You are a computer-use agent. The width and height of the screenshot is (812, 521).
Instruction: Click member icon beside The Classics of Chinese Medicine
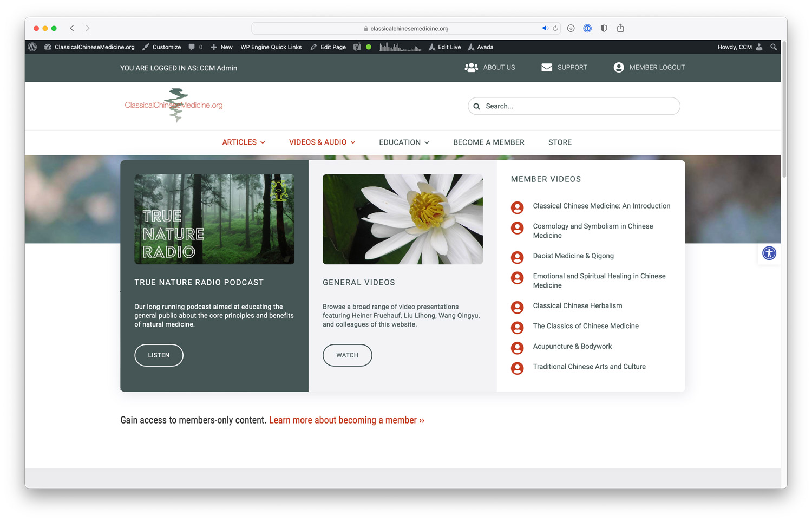518,328
